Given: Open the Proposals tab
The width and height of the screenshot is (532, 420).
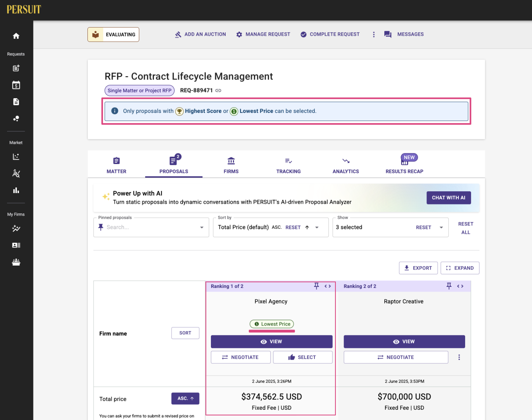Looking at the screenshot, I should click(x=174, y=165).
